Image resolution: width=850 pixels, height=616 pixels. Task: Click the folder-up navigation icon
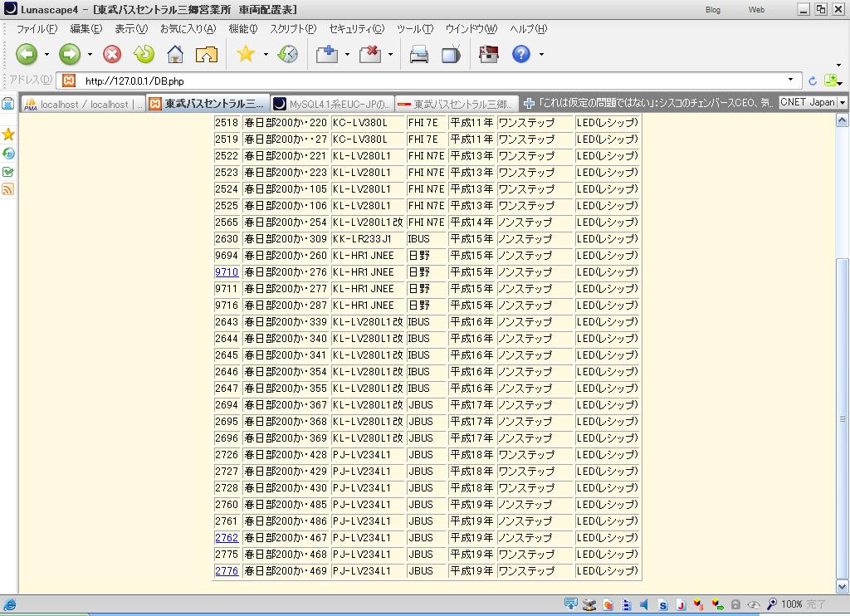point(206,54)
